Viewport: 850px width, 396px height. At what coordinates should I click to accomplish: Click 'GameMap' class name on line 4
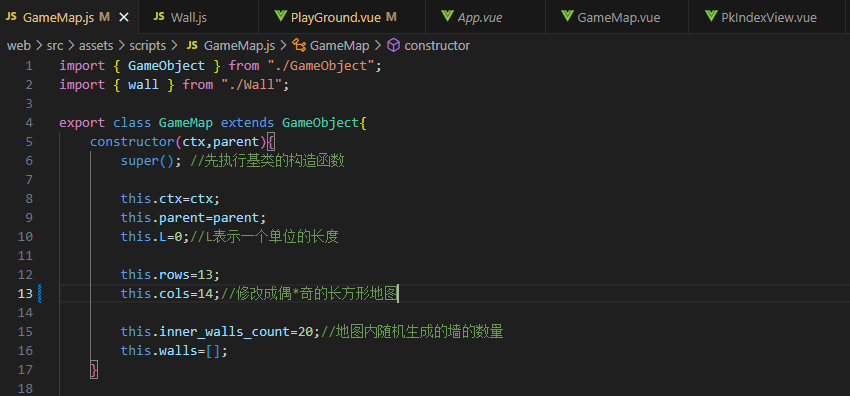[x=185, y=123]
